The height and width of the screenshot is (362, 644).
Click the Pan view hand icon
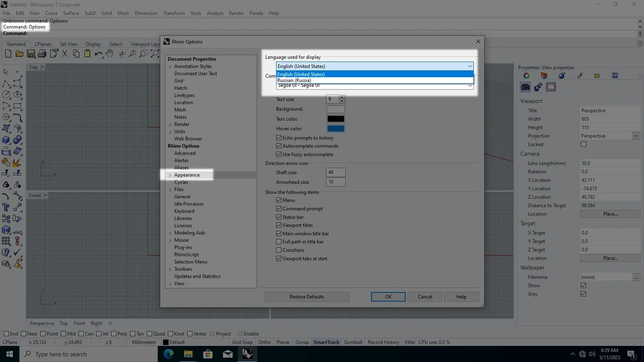109,54
